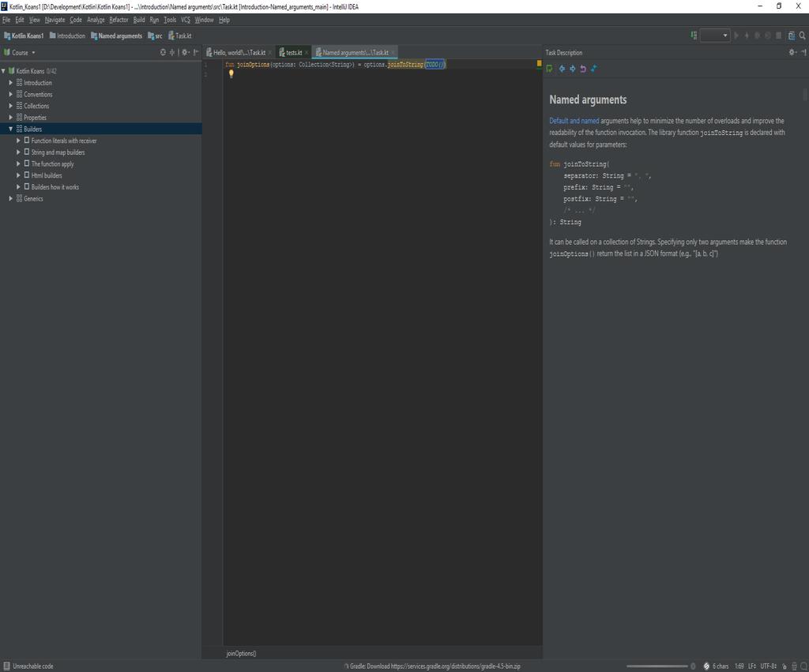Click the Hector inspections icon in status bar
The width and height of the screenshot is (809, 672).
point(795,666)
